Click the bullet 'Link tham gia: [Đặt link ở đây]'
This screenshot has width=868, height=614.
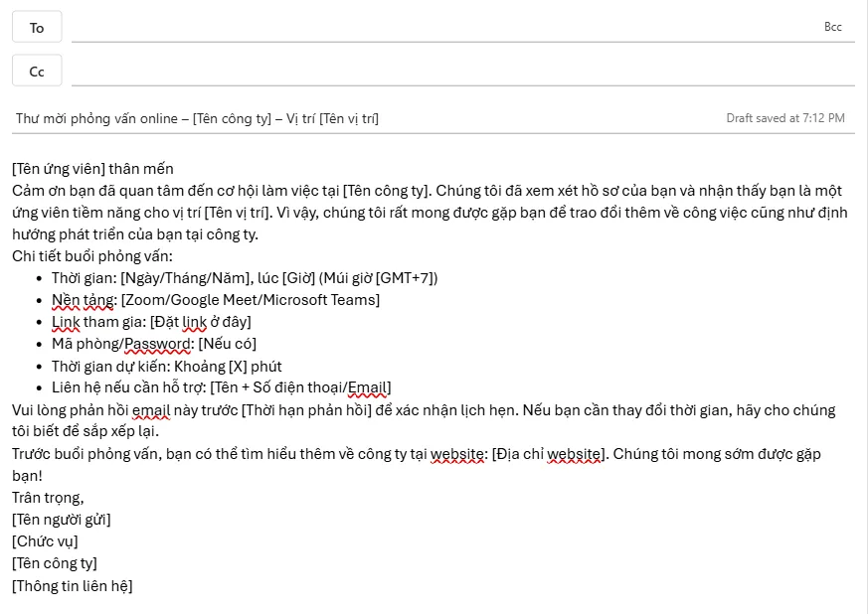click(151, 322)
